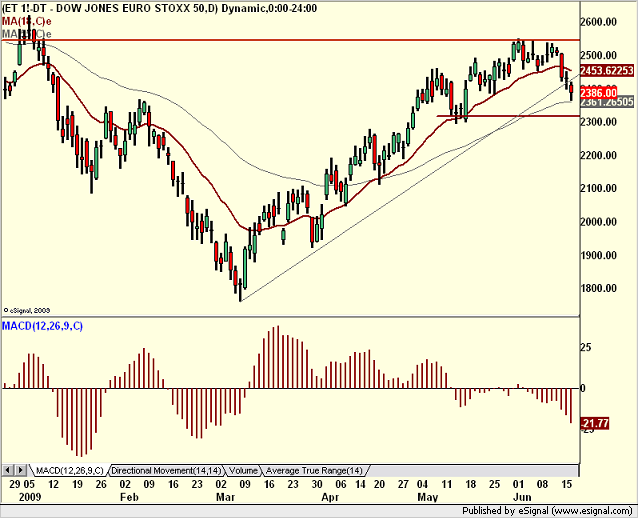This screenshot has width=638, height=518.
Task: Click the 2361.26505 gray price tag
Action: pos(607,102)
